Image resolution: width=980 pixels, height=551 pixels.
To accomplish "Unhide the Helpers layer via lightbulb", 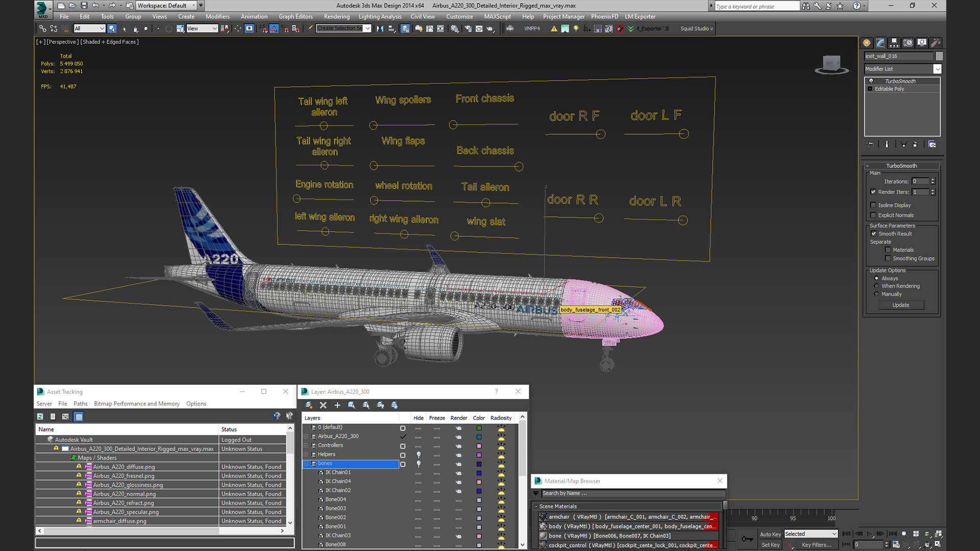I will point(419,455).
